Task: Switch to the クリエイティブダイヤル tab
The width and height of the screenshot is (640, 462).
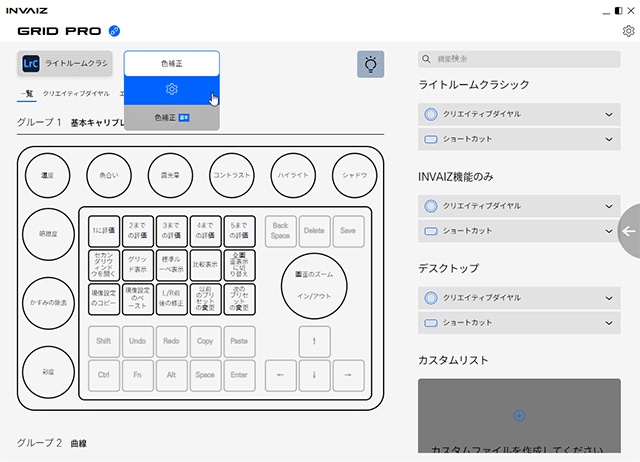Action: [x=76, y=93]
